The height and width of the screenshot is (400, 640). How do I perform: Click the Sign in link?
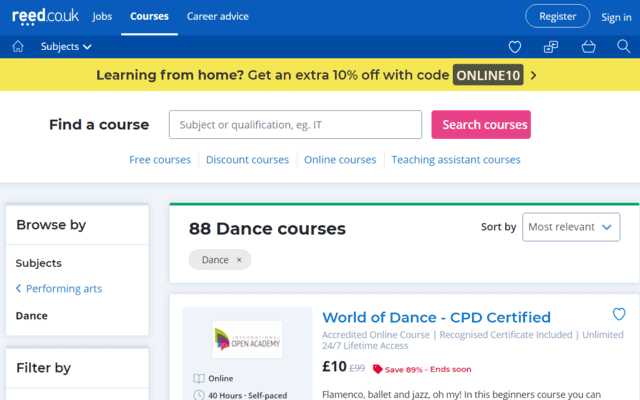[616, 17]
